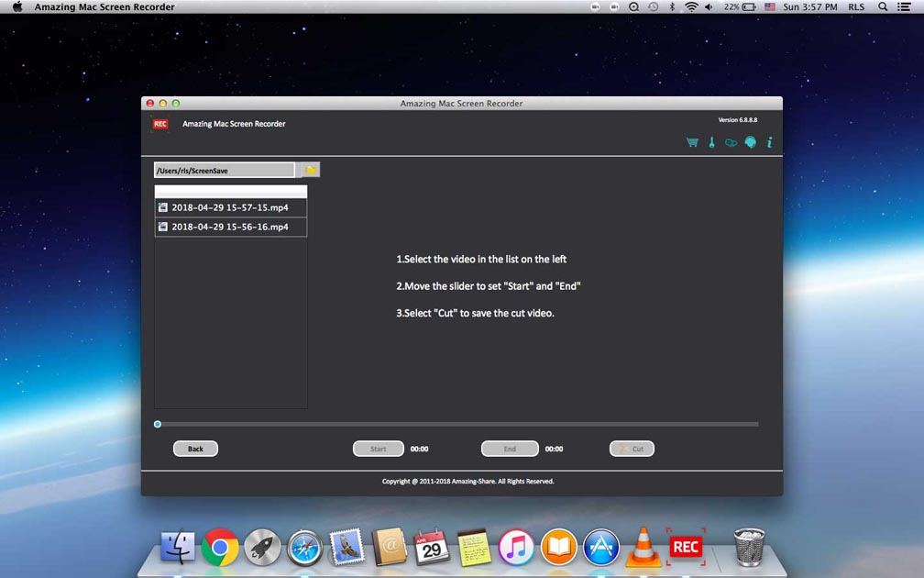Click the Version 6.8.8.8 label
924x578 pixels.
point(738,119)
